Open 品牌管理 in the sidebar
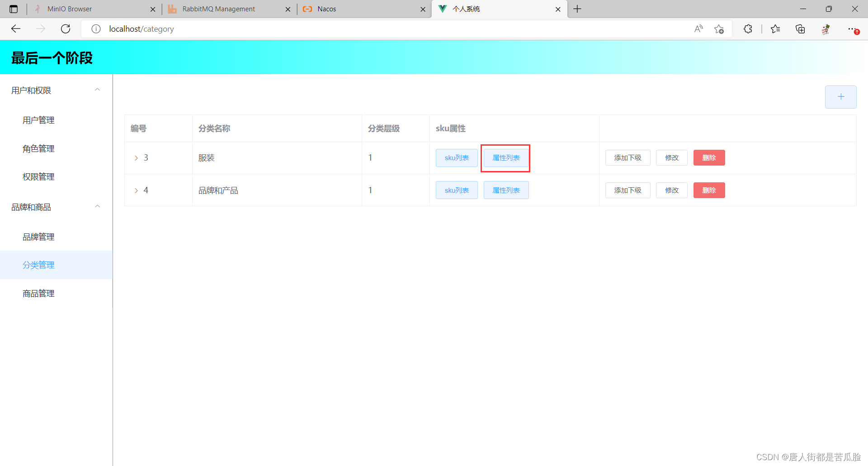 tap(56, 237)
